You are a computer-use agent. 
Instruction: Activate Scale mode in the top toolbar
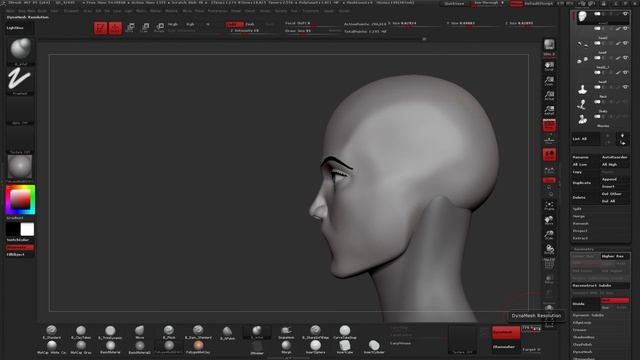[x=145, y=28]
